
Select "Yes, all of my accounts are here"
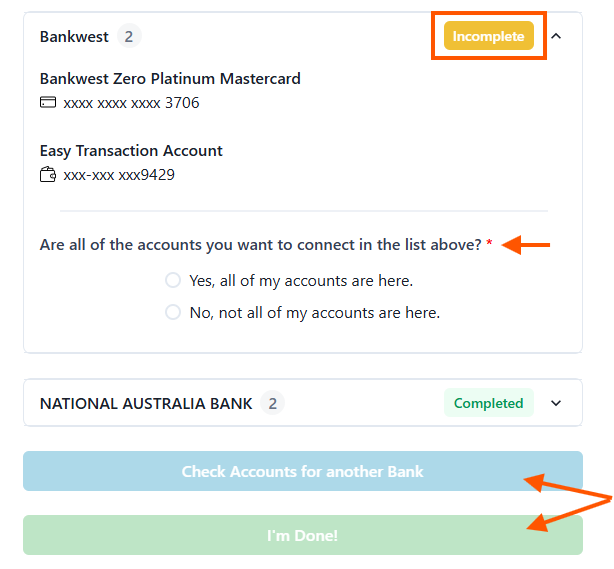coord(173,281)
